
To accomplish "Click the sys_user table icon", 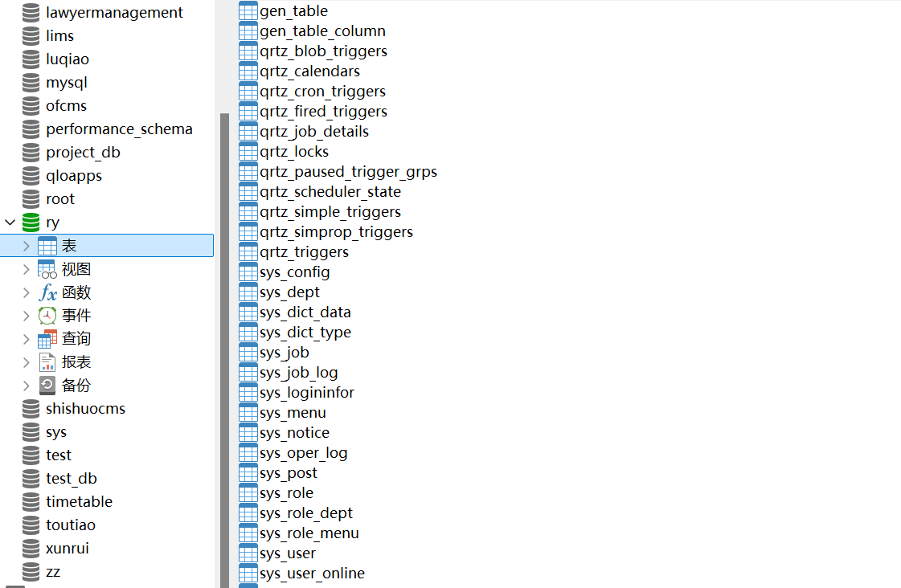I will click(x=248, y=553).
